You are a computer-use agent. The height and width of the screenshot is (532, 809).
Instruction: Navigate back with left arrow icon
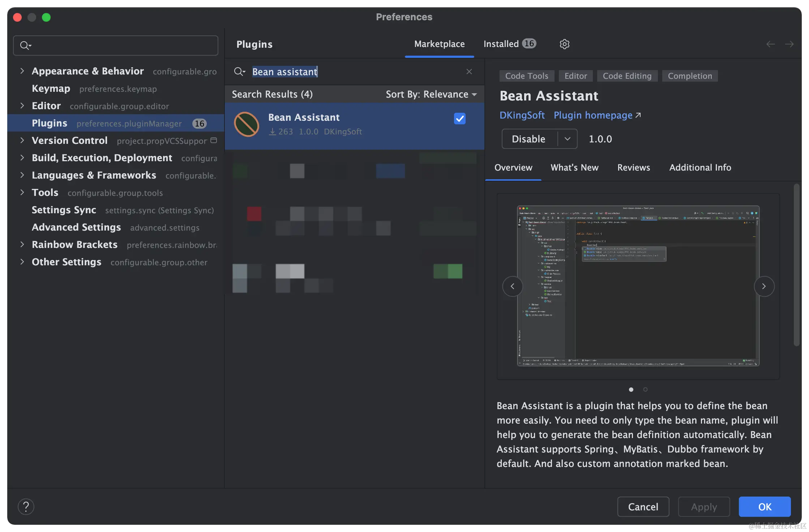point(770,44)
